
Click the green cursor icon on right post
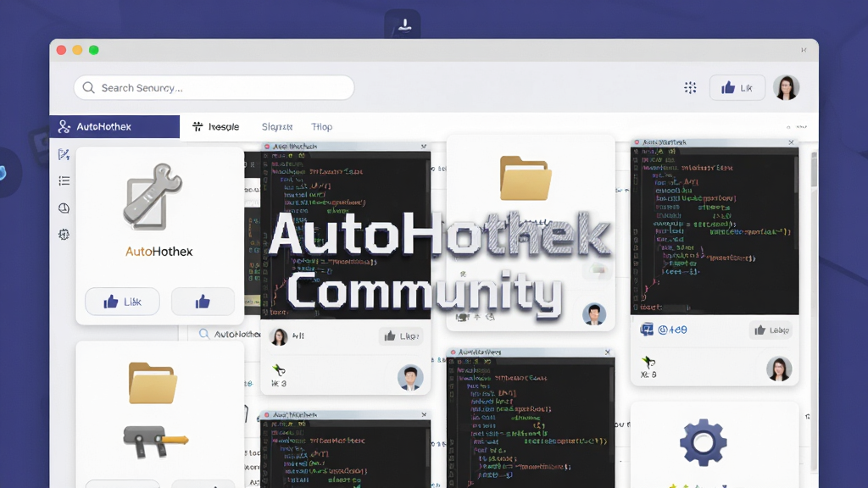(x=648, y=363)
